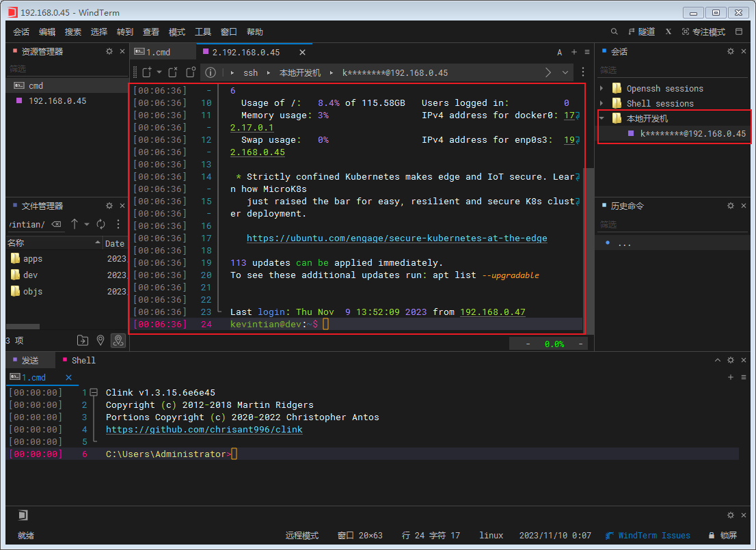Open the apps folder in file manager

pos(32,259)
